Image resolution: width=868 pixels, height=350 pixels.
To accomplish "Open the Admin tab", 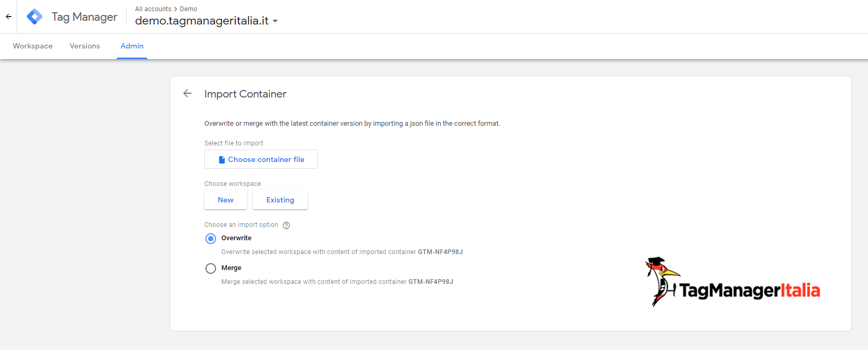I will 132,46.
